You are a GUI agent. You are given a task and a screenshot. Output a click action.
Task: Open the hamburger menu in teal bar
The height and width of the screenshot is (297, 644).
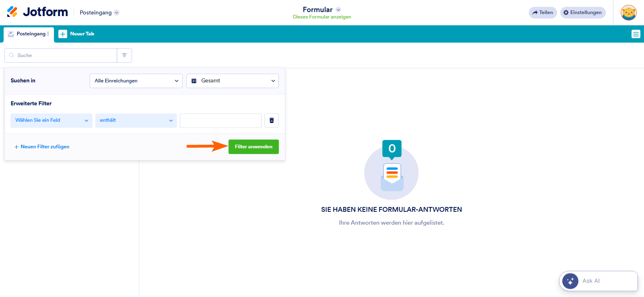click(x=636, y=34)
